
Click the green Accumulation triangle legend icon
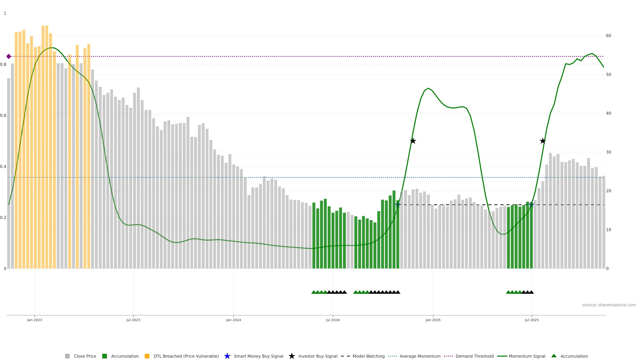[554, 356]
